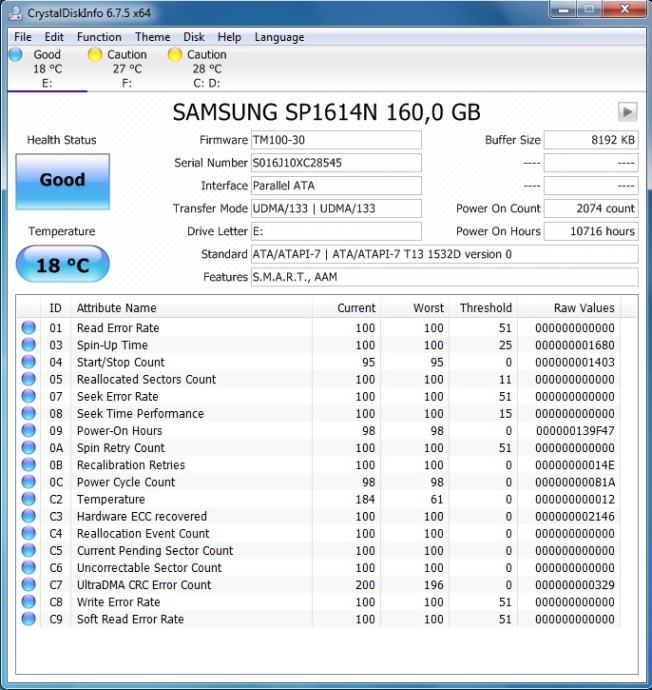Click status orb for Write Error Rate

point(29,602)
